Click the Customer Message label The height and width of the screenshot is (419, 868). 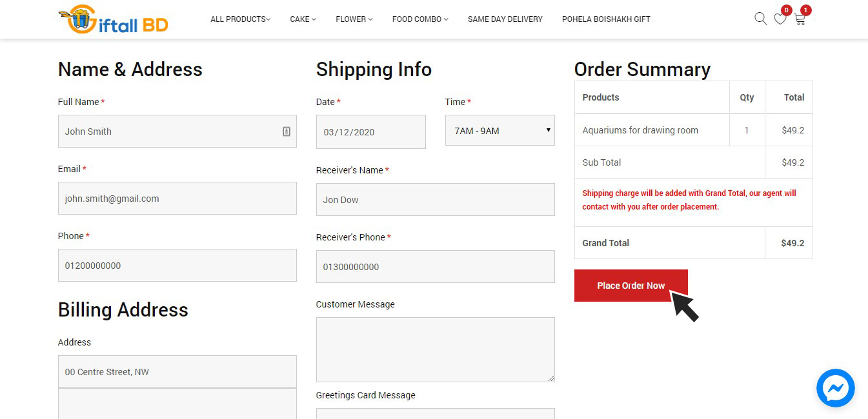[x=356, y=304]
